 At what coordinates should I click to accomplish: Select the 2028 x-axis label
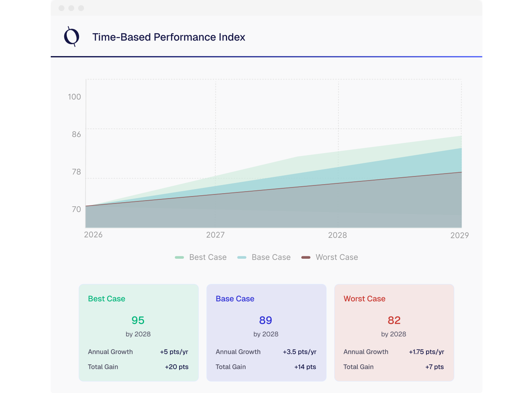pyautogui.click(x=338, y=235)
